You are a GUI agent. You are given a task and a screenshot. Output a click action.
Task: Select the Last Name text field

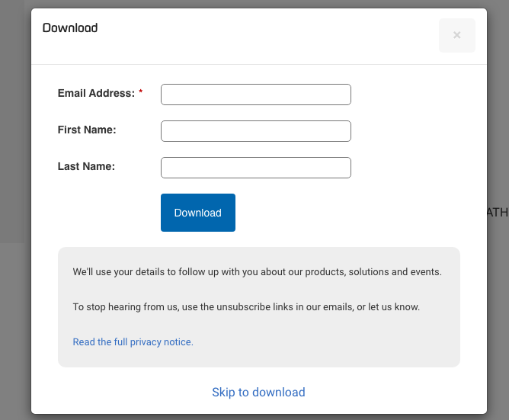coord(255,168)
